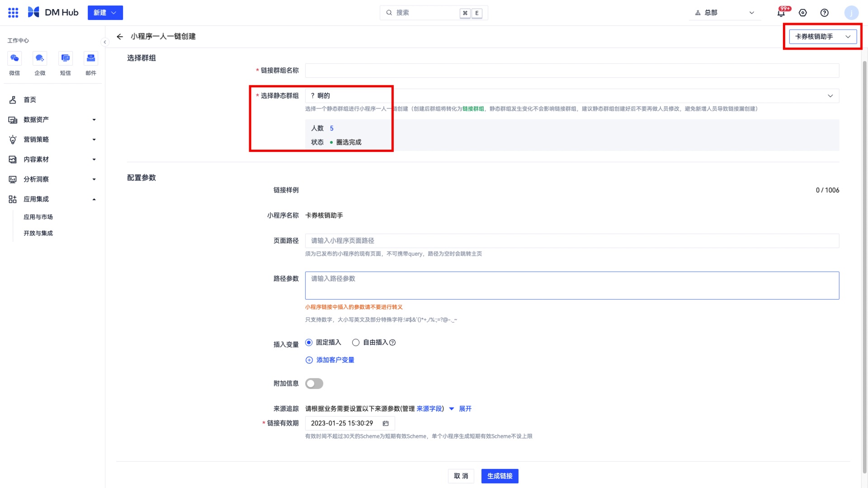Click the 路径参数 text area

[x=572, y=286]
